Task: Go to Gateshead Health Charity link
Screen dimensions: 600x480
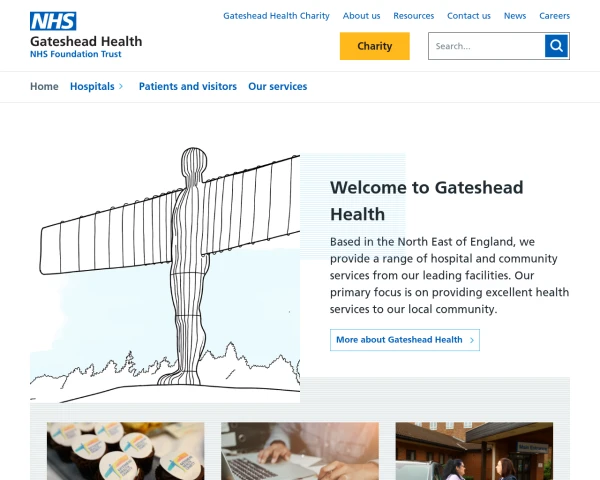Action: [276, 16]
